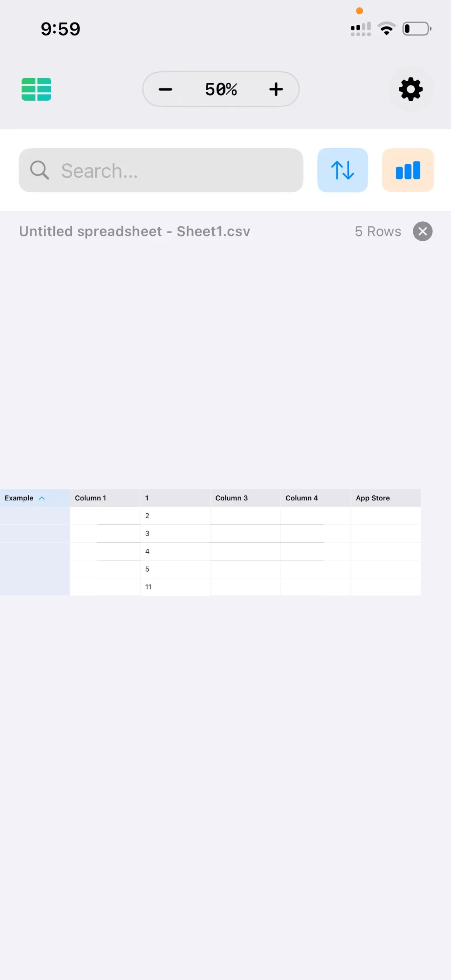Decrease zoom with the minus icon
The height and width of the screenshot is (980, 451).
pyautogui.click(x=165, y=89)
